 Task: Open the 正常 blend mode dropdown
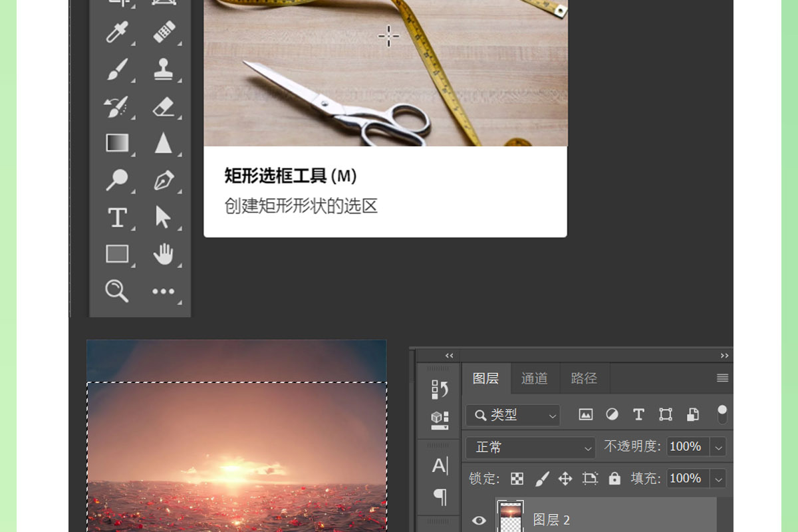[531, 448]
